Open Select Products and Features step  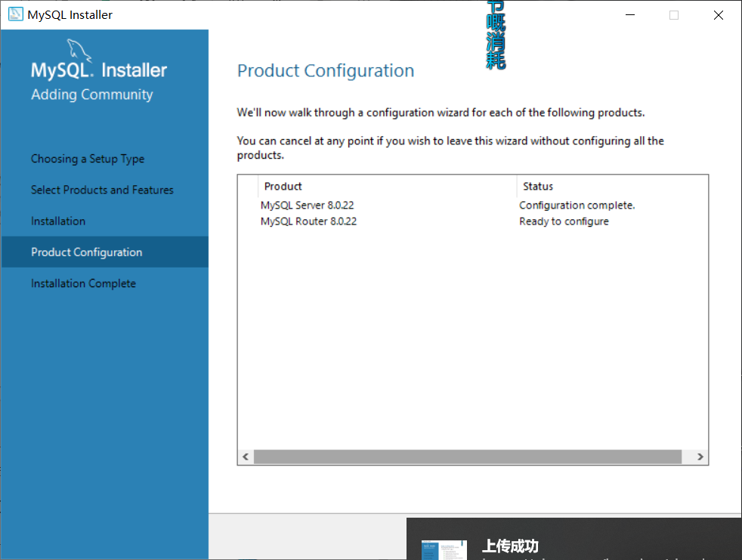click(x=102, y=190)
